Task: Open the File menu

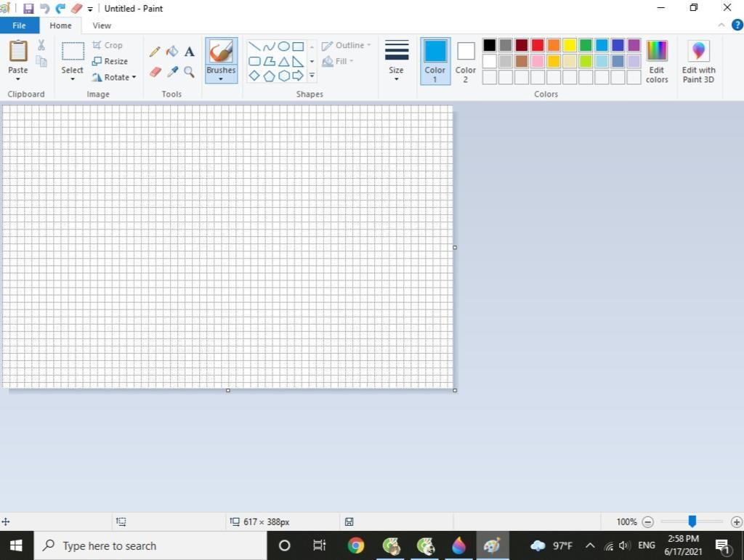Action: (19, 25)
